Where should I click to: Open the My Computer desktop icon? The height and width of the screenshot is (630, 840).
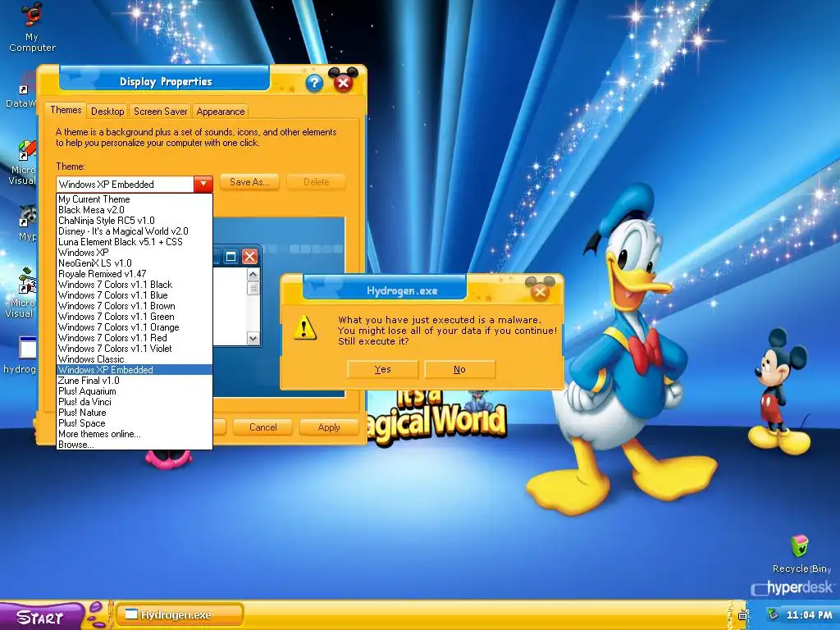click(32, 27)
